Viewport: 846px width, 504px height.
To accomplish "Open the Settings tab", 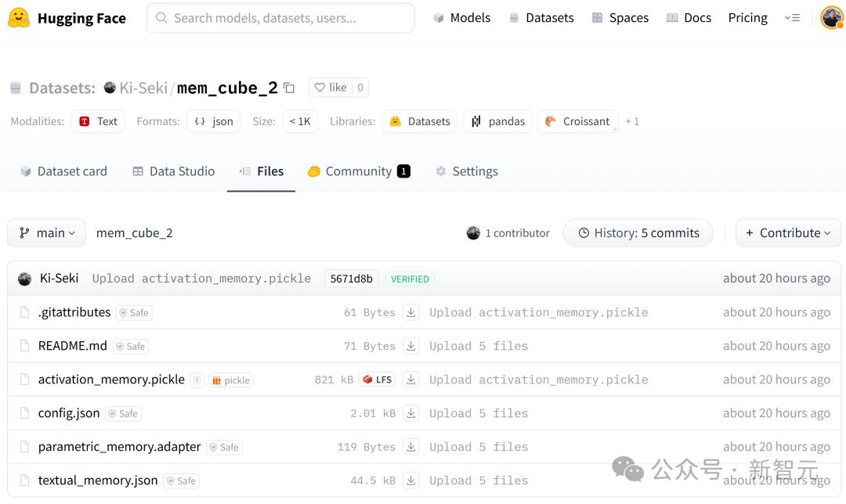I will click(467, 171).
